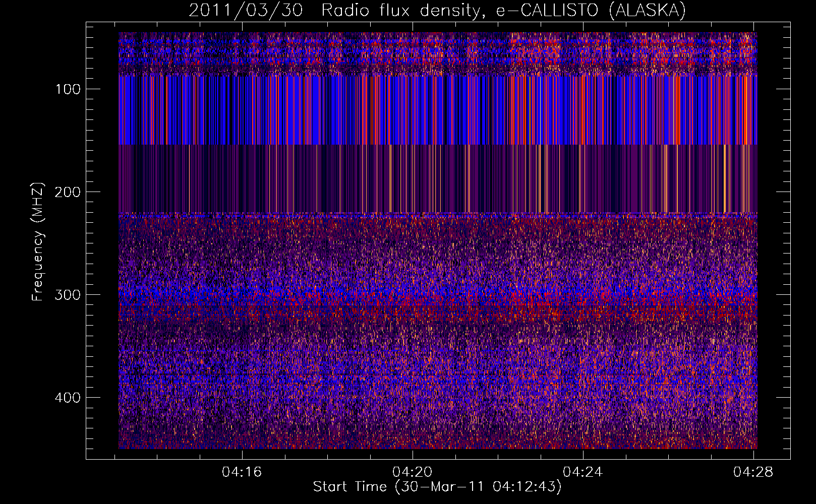
Task: Click the plot title '2011/03/30 Radio flux density'
Action: [437, 10]
